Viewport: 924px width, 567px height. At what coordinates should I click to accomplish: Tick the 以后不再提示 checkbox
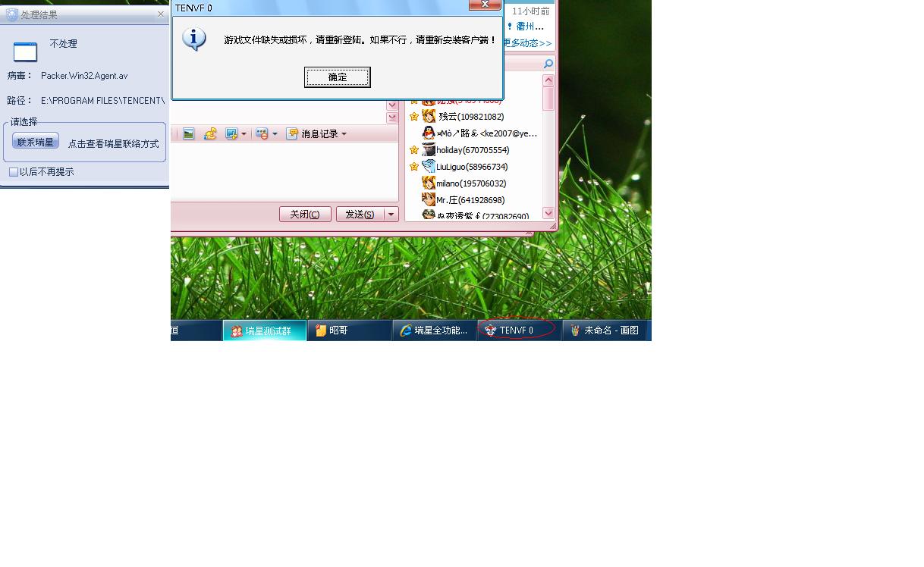click(14, 172)
